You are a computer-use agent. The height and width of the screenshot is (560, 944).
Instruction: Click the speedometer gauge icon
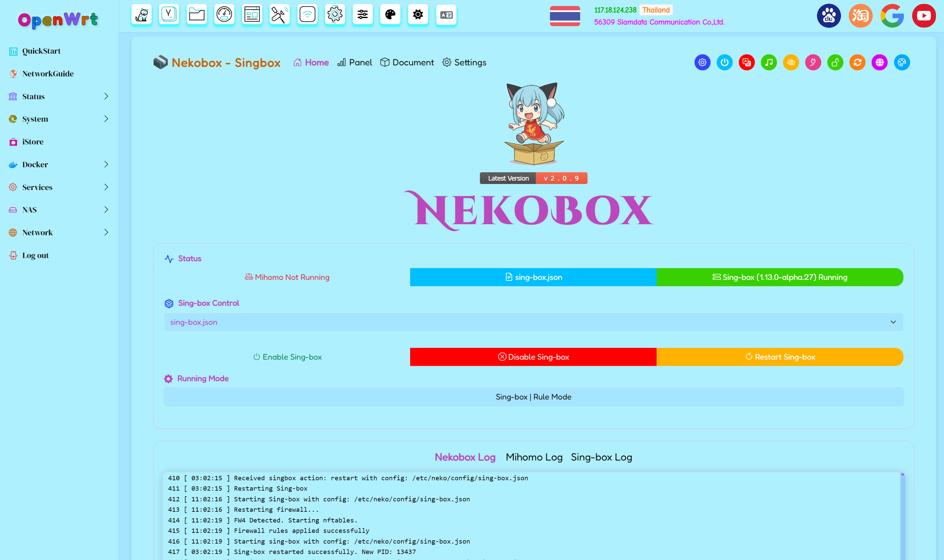[x=224, y=15]
